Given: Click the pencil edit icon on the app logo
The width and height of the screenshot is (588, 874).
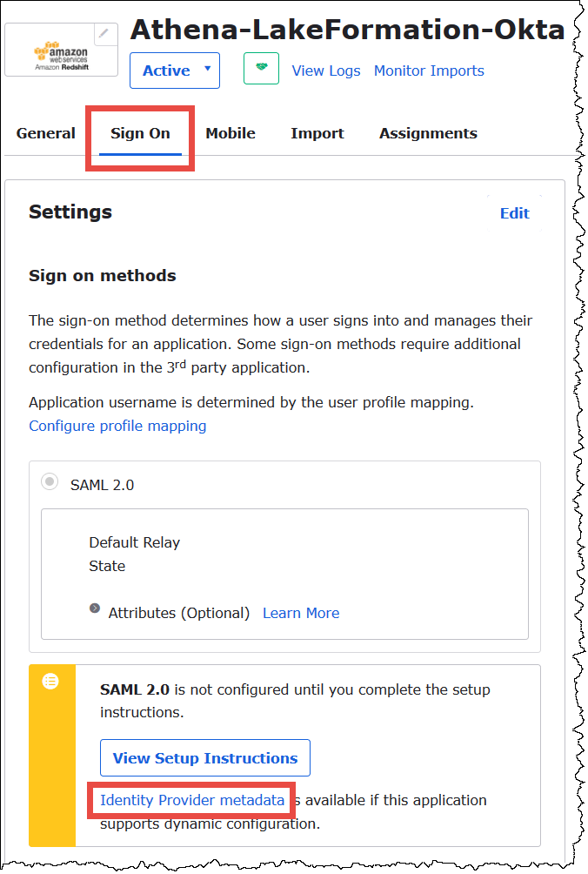Looking at the screenshot, I should [x=104, y=33].
